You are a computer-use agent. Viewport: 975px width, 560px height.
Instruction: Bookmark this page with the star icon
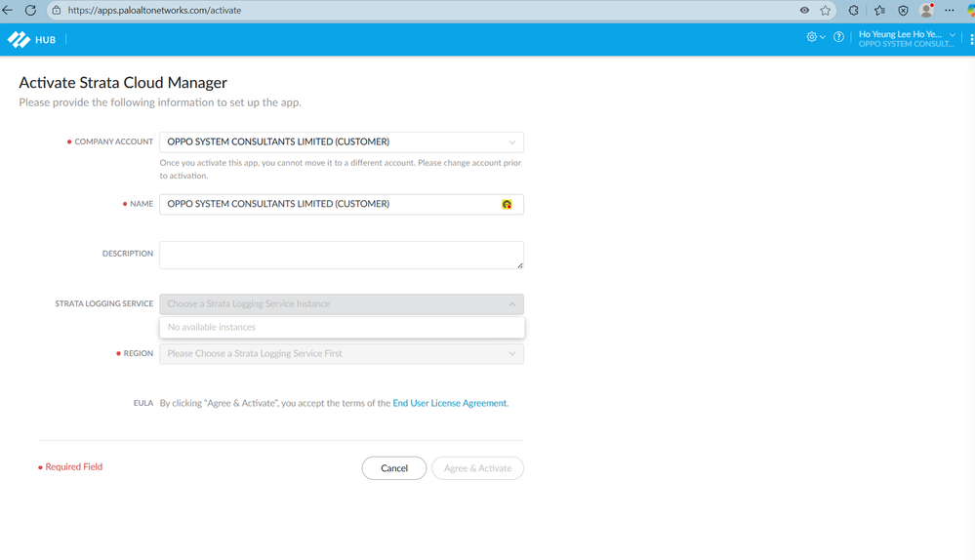pyautogui.click(x=825, y=10)
